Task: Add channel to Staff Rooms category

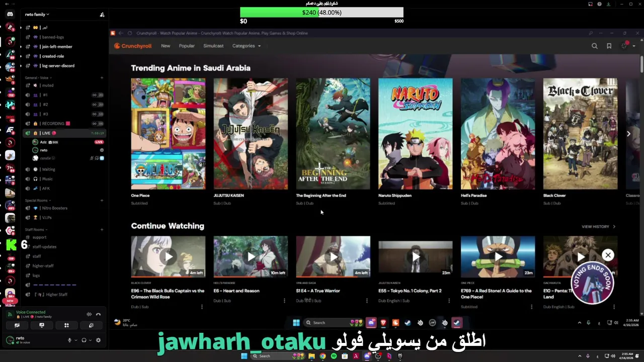Action: 102,230
